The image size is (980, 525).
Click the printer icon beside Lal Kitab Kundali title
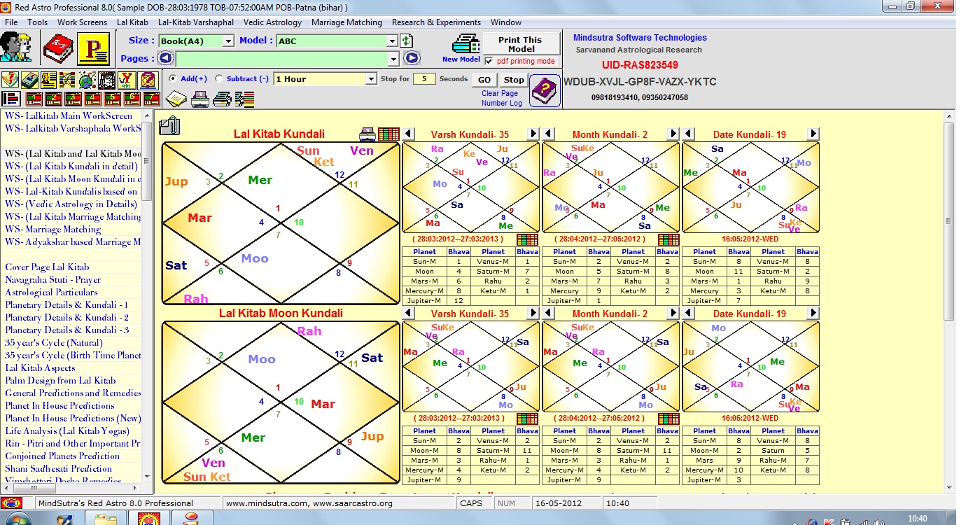pos(367,134)
